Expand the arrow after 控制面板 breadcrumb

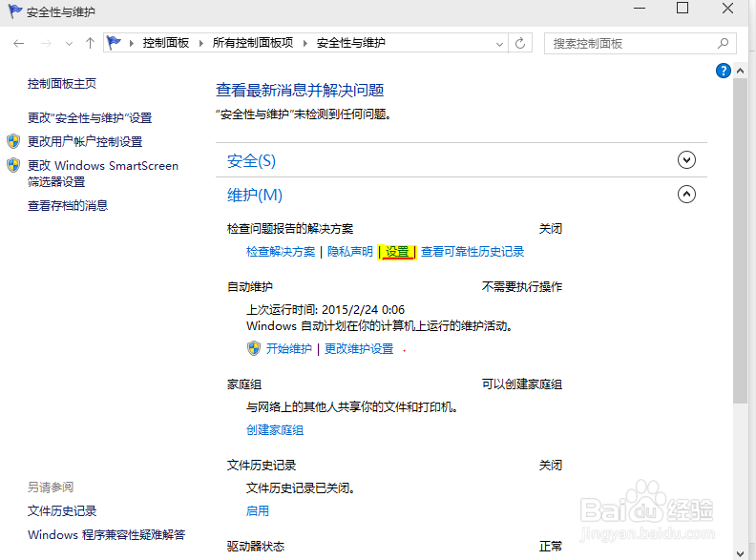tap(201, 43)
